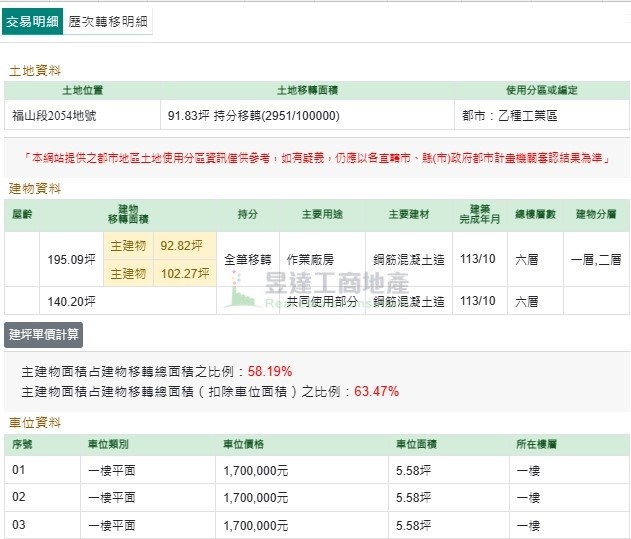Open the 歷次轉移明細 tab

coord(108,21)
